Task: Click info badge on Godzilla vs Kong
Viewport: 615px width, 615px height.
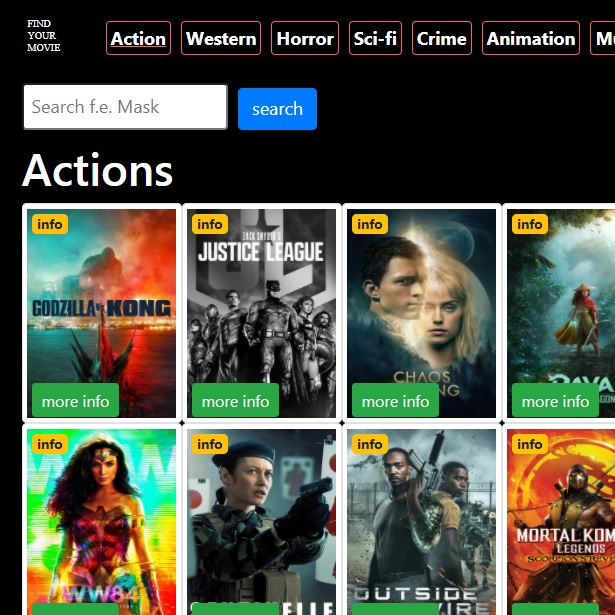Action: (50, 224)
